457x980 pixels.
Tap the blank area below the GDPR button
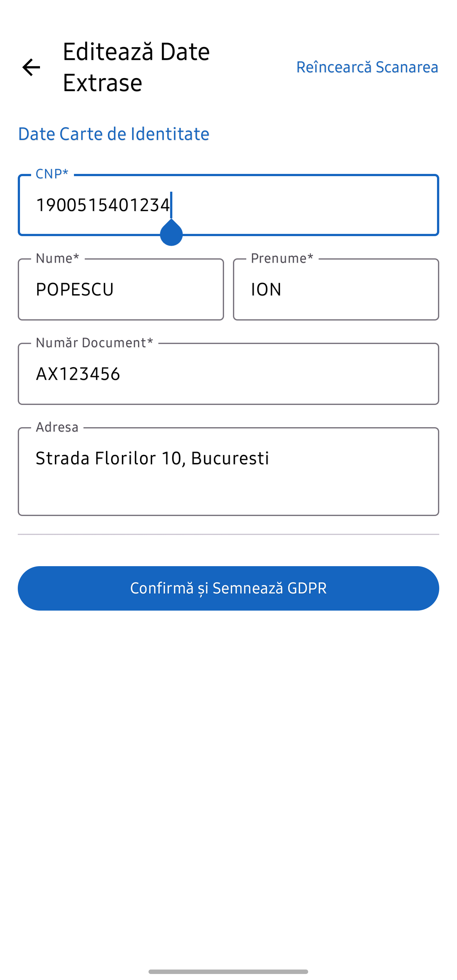coord(228,761)
